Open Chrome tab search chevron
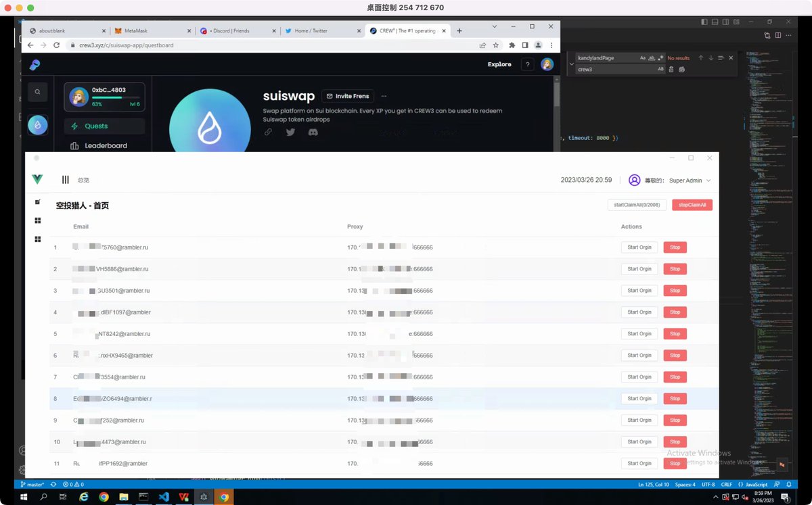The image size is (812, 505). pyautogui.click(x=494, y=26)
